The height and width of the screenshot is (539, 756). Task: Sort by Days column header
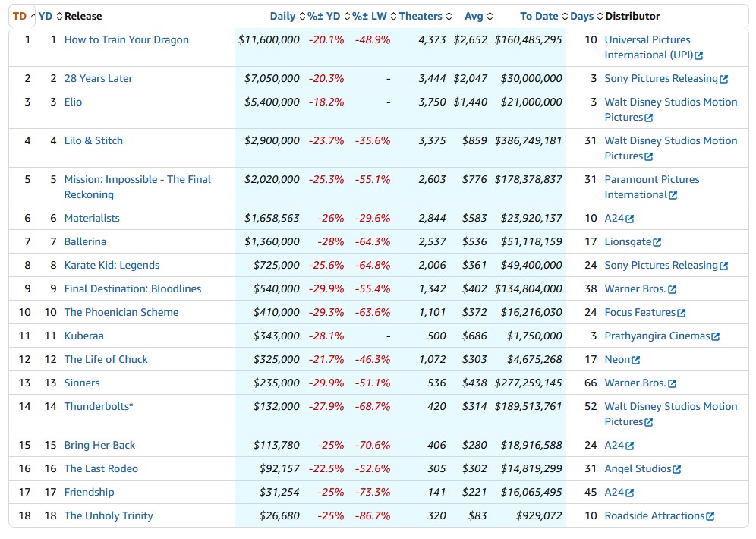tap(586, 17)
